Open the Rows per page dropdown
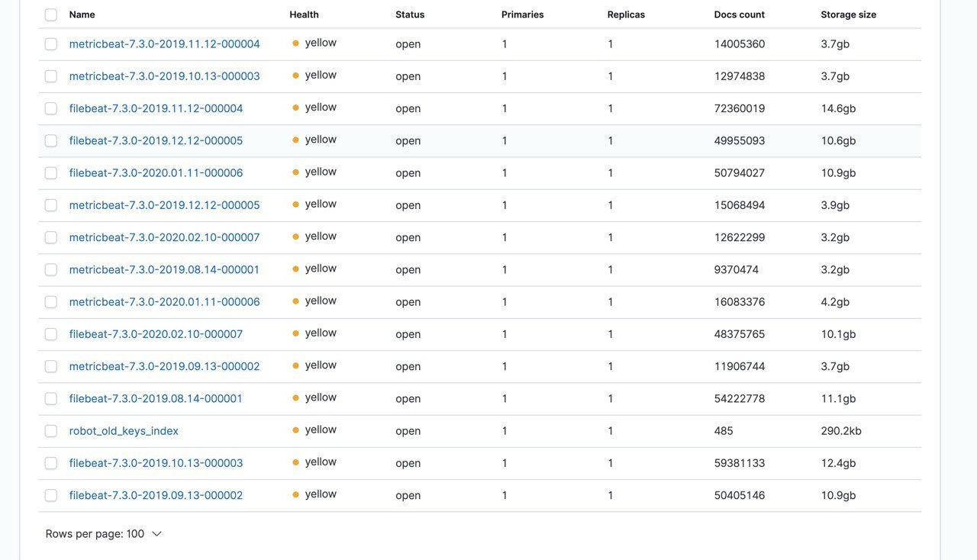Viewport: 977px width, 560px height. pyautogui.click(x=104, y=534)
